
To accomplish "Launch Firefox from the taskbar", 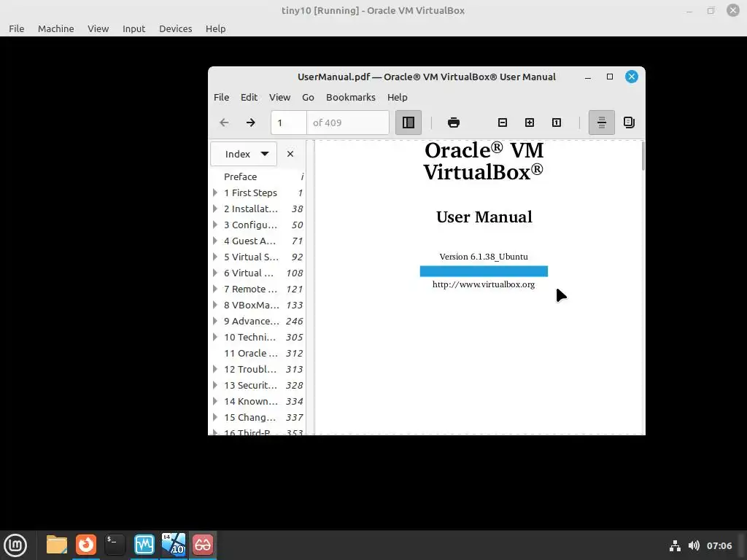I will coord(86,545).
